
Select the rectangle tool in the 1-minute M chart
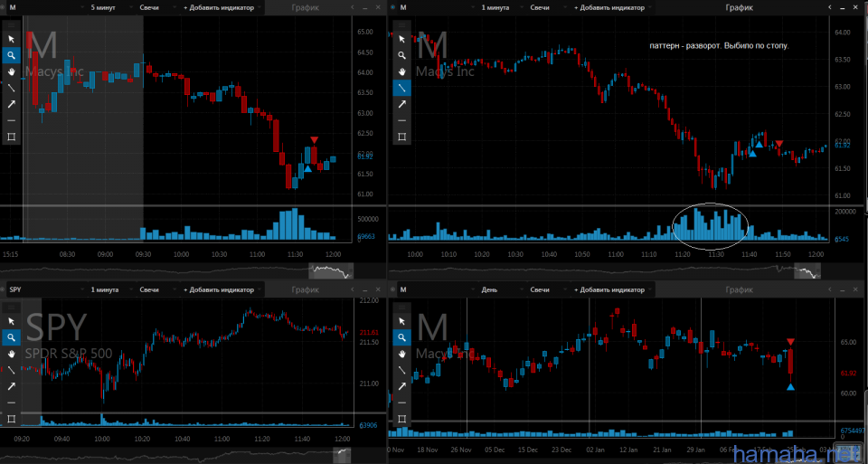pos(401,137)
